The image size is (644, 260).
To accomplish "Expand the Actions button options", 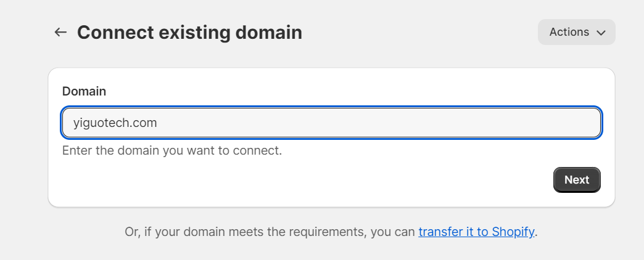I will pos(576,32).
